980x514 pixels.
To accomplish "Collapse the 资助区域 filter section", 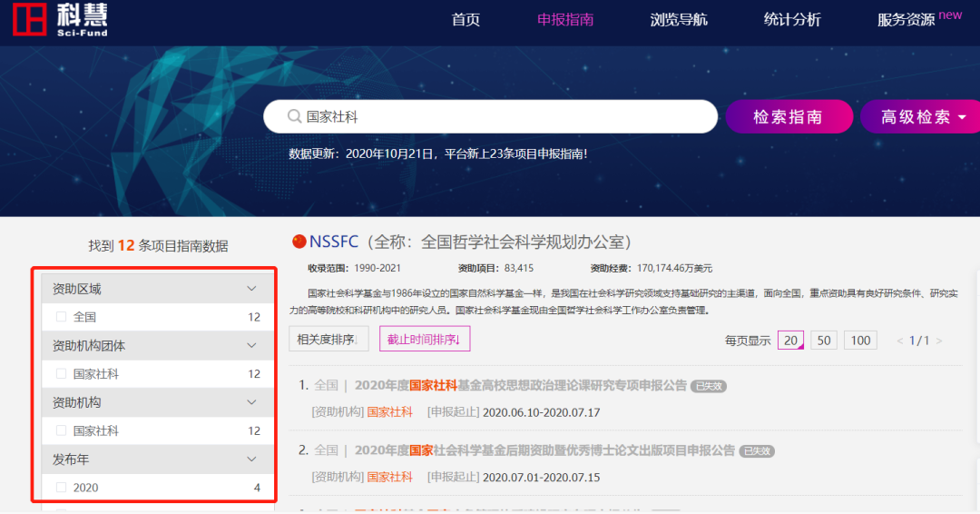I will 252,289.
